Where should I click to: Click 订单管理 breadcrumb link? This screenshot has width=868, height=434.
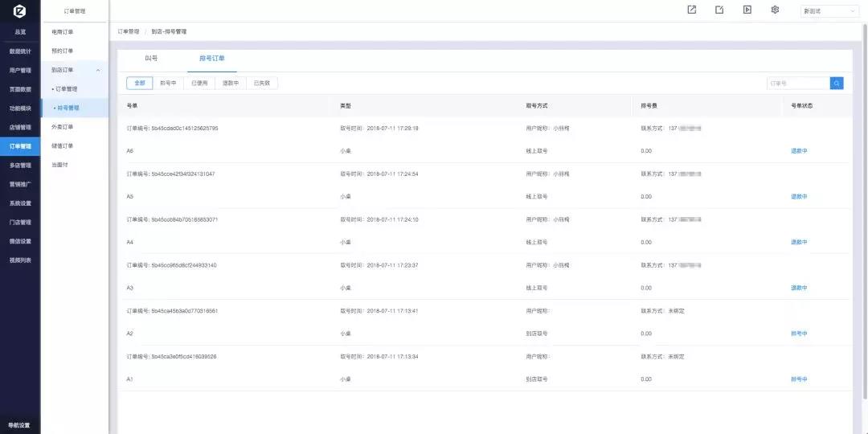tap(129, 32)
